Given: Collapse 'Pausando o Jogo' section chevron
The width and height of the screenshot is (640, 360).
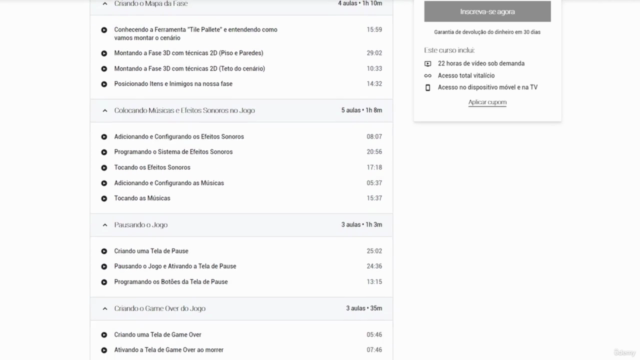Looking at the screenshot, I should tap(105, 225).
